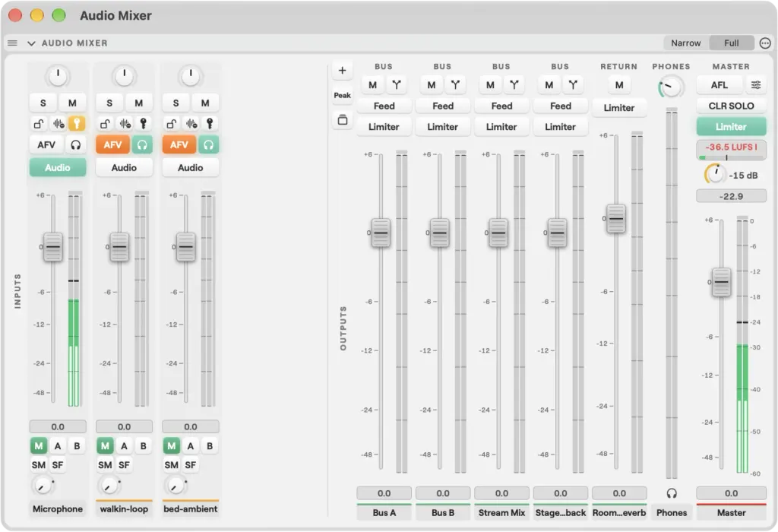Toggle the lock icon on Microphone strip

[39, 124]
